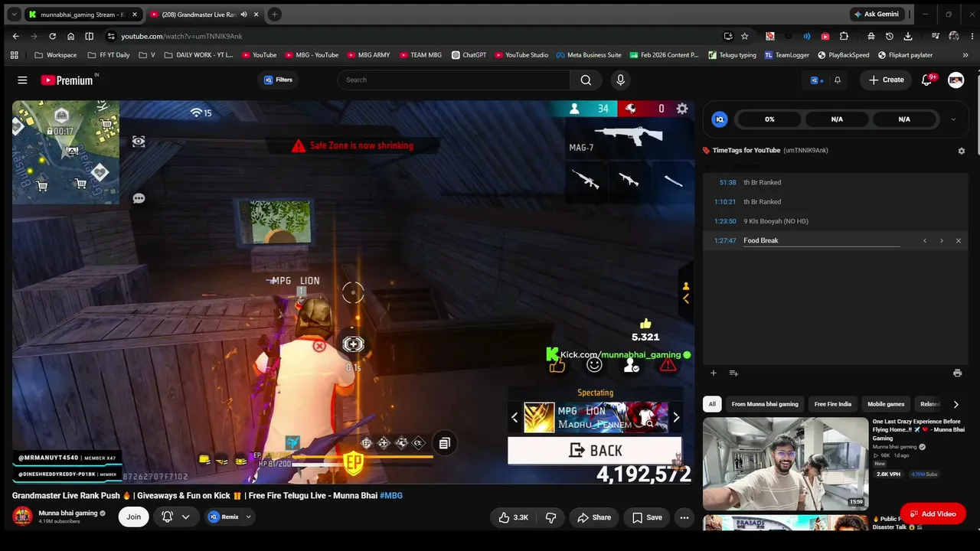Dislike the video

coord(550,517)
